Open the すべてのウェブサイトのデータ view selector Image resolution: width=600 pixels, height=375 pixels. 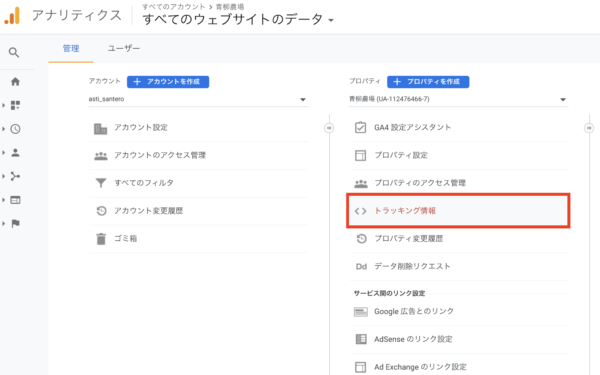(238, 19)
